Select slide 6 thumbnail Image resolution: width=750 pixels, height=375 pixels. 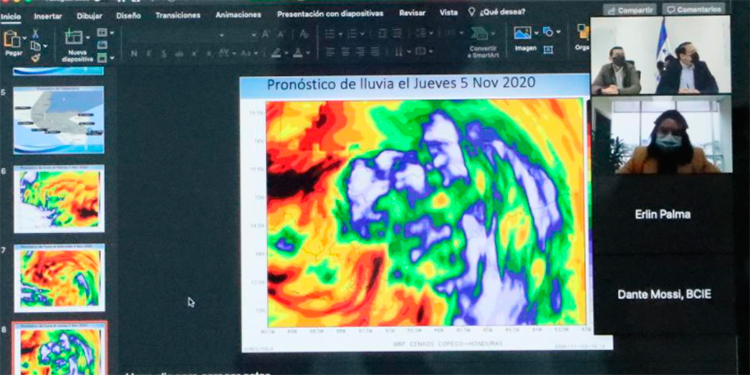click(59, 199)
